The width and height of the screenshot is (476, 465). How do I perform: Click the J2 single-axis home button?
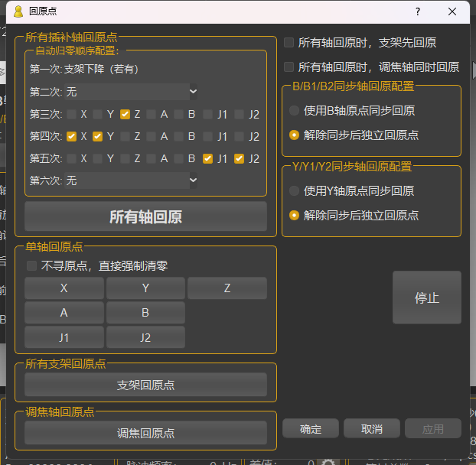145,337
